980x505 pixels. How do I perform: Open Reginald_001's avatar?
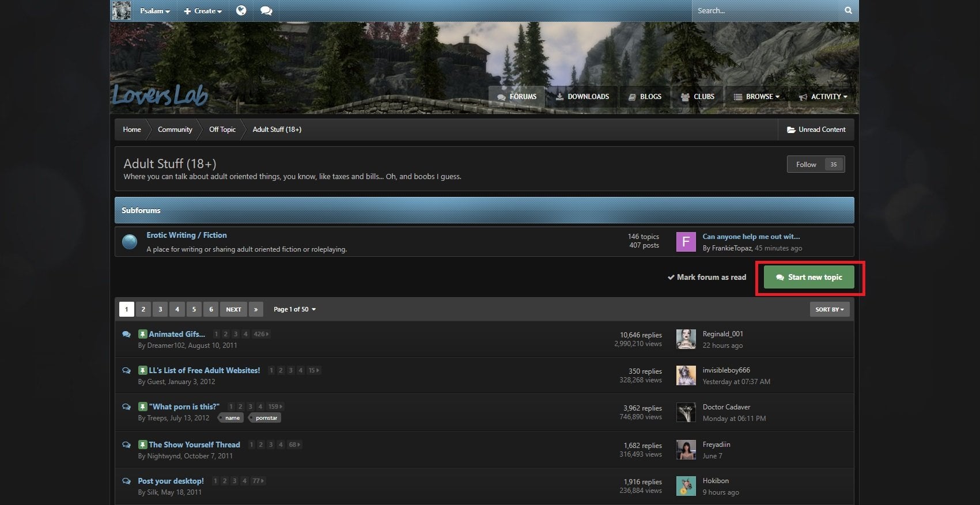click(686, 339)
